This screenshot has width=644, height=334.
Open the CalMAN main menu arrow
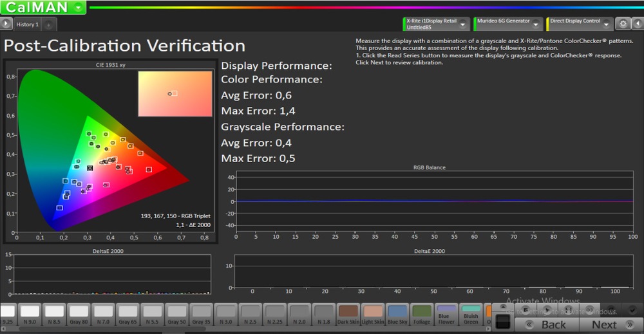pos(78,8)
